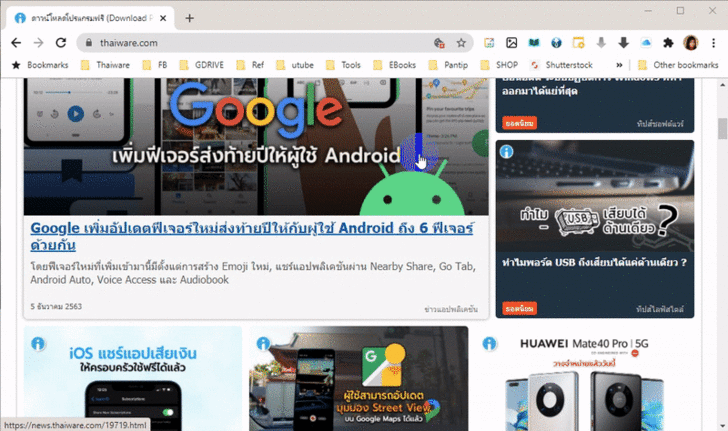The height and width of the screenshot is (431, 728).
Task: Open the first extension icon after the star
Action: pyautogui.click(x=489, y=43)
